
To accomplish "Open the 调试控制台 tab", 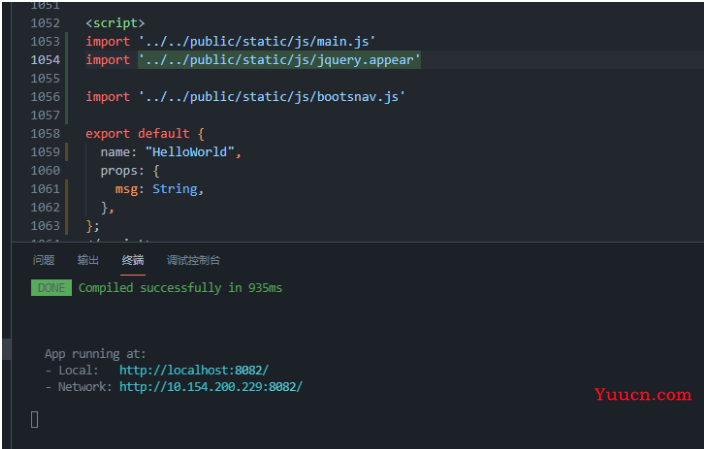I will click(x=194, y=260).
